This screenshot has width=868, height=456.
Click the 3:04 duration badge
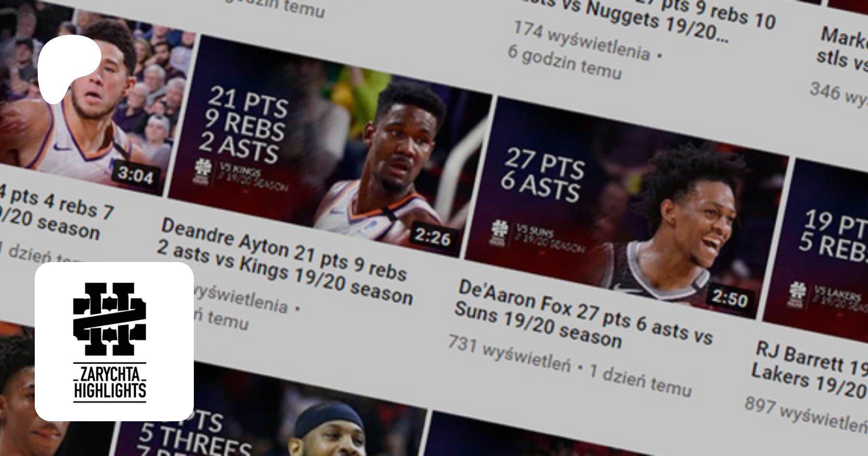coord(136,175)
